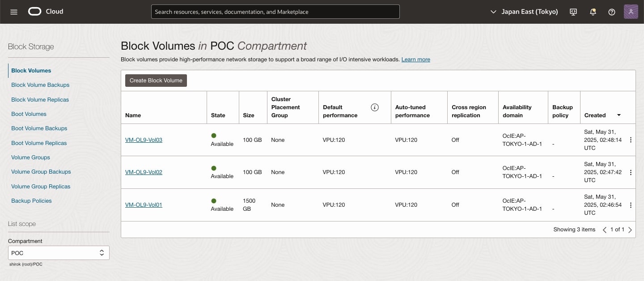Select Boot Volumes in the sidebar
The width and height of the screenshot is (644, 281).
[x=29, y=114]
